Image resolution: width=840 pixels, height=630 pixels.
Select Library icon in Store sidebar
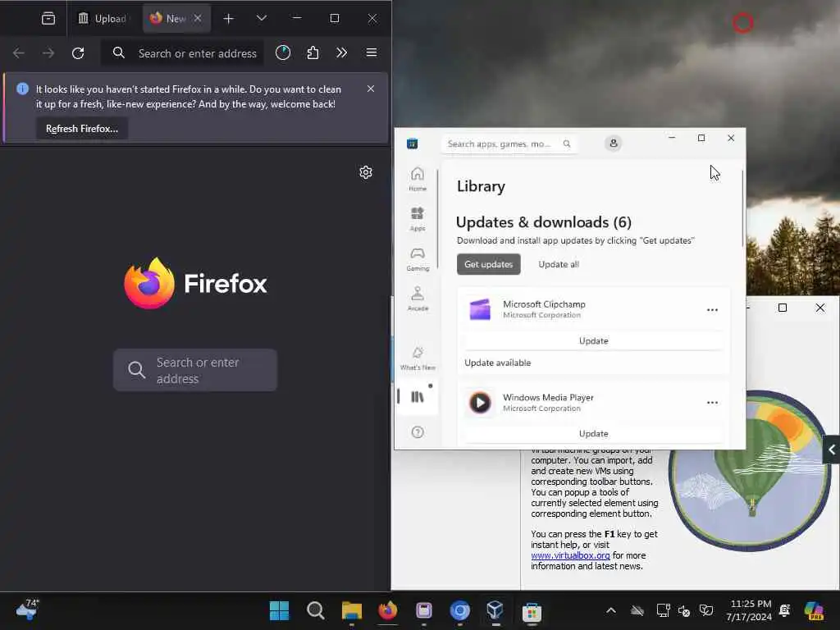coord(418,397)
